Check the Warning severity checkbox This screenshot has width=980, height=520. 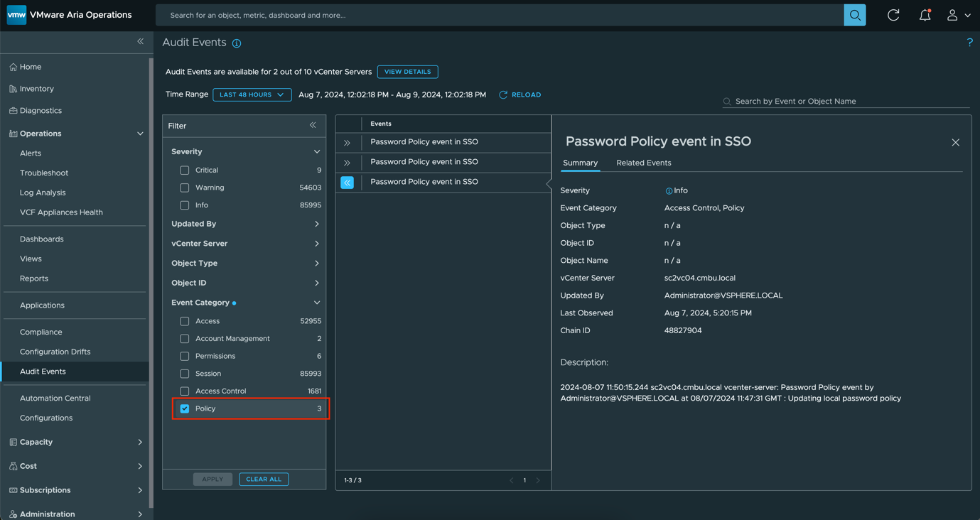185,188
